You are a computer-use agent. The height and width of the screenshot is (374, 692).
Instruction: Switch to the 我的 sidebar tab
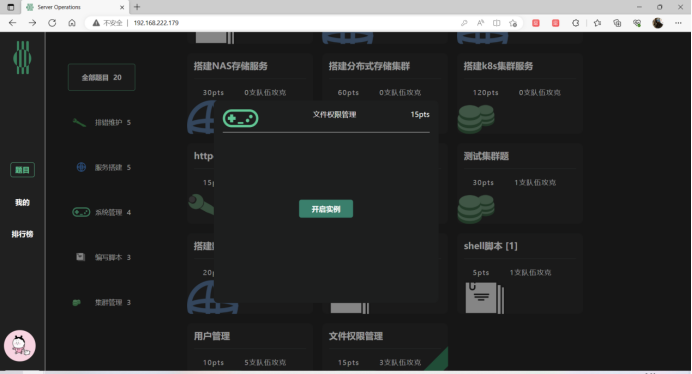pos(23,202)
